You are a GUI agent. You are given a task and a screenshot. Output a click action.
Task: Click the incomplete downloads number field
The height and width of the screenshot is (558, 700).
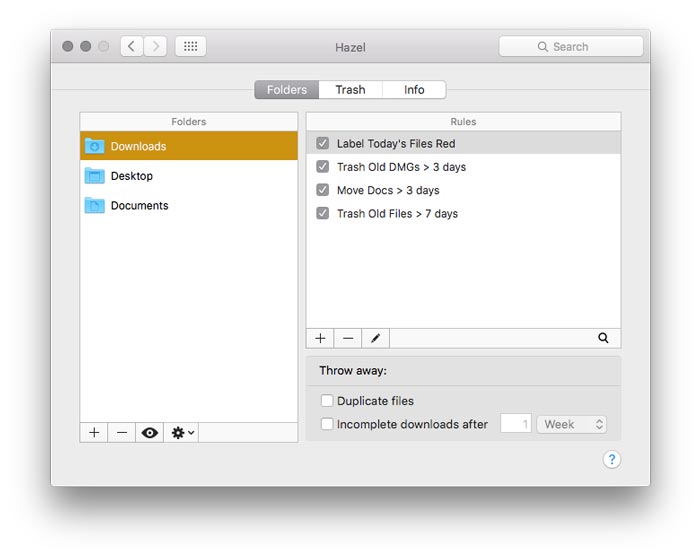(516, 424)
